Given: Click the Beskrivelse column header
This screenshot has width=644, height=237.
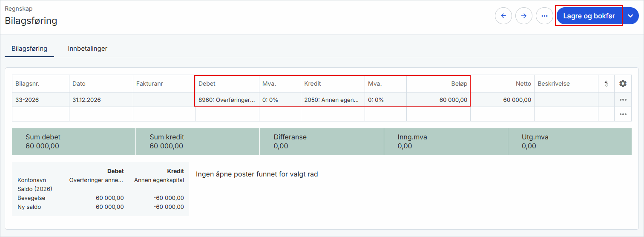Looking at the screenshot, I should click(566, 84).
